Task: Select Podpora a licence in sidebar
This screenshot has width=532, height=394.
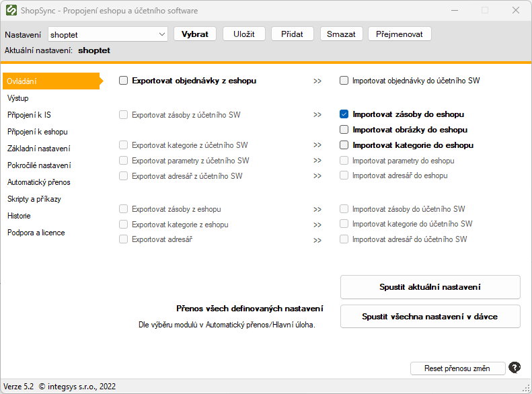Action: 36,233
